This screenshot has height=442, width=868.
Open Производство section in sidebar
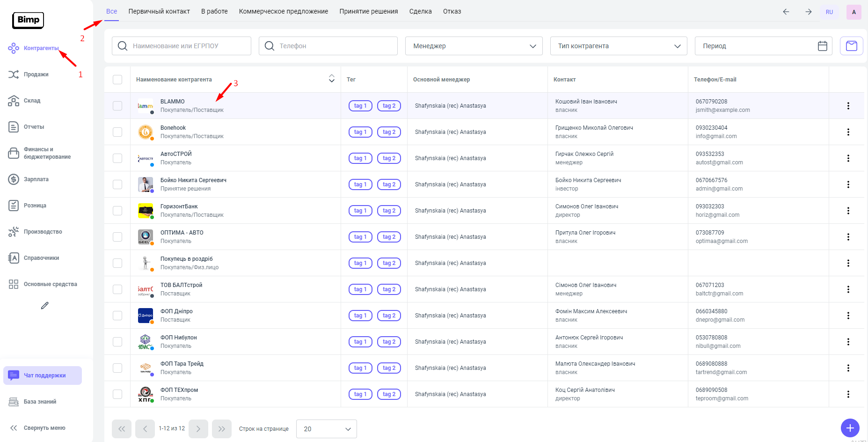[x=43, y=232]
